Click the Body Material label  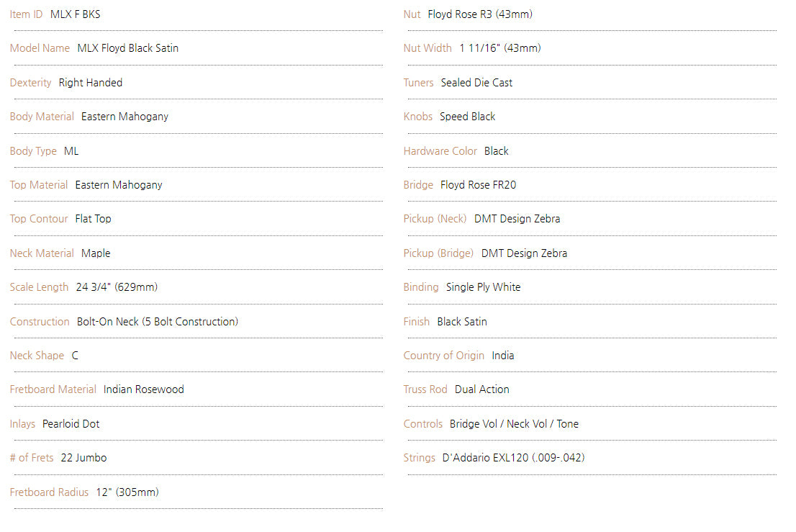(x=42, y=117)
